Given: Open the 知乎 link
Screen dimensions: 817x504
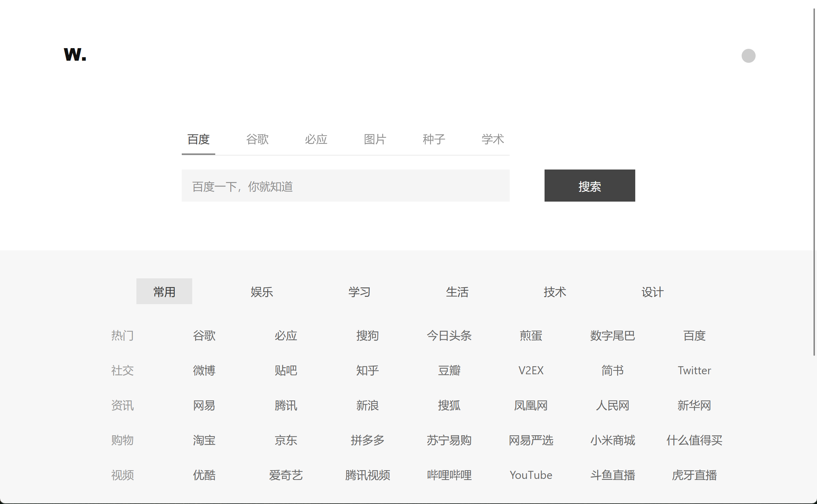Looking at the screenshot, I should [367, 370].
